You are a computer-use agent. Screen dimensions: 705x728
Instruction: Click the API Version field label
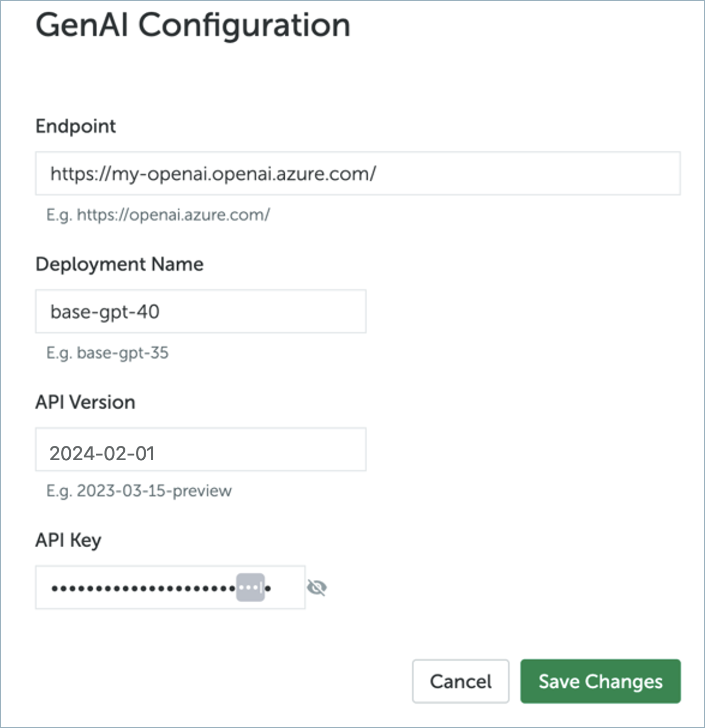click(x=85, y=402)
